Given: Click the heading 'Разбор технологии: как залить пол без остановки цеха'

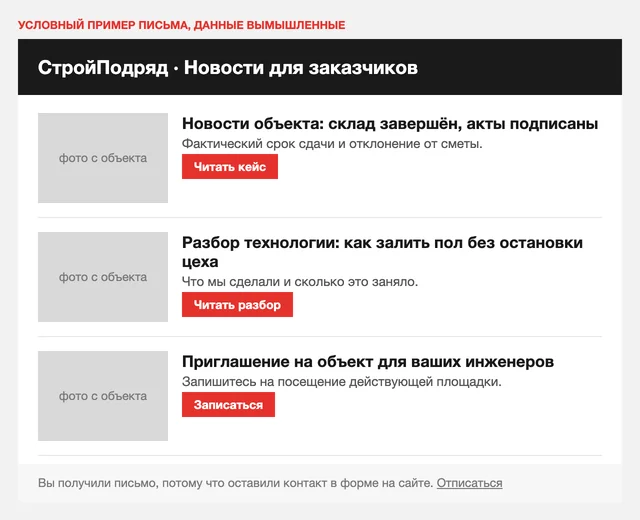Looking at the screenshot, I should tap(382, 252).
